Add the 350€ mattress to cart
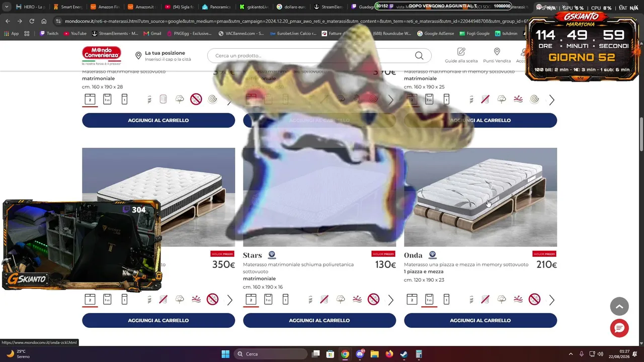Image resolution: width=644 pixels, height=362 pixels. click(x=158, y=320)
